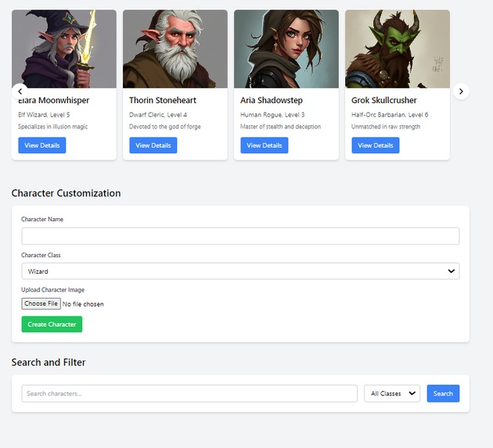The width and height of the screenshot is (493, 448).
Task: Click the carousel next arrow
Action: [461, 91]
